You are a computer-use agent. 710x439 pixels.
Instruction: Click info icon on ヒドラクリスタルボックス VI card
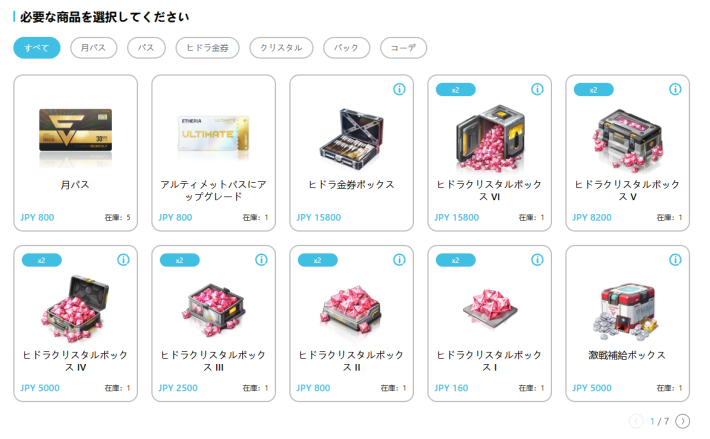pyautogui.click(x=537, y=89)
